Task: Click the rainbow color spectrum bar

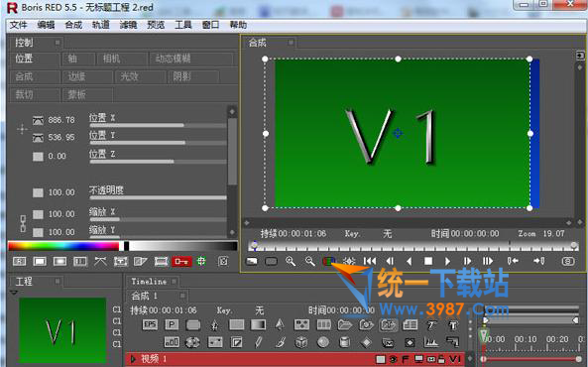Action: point(63,246)
